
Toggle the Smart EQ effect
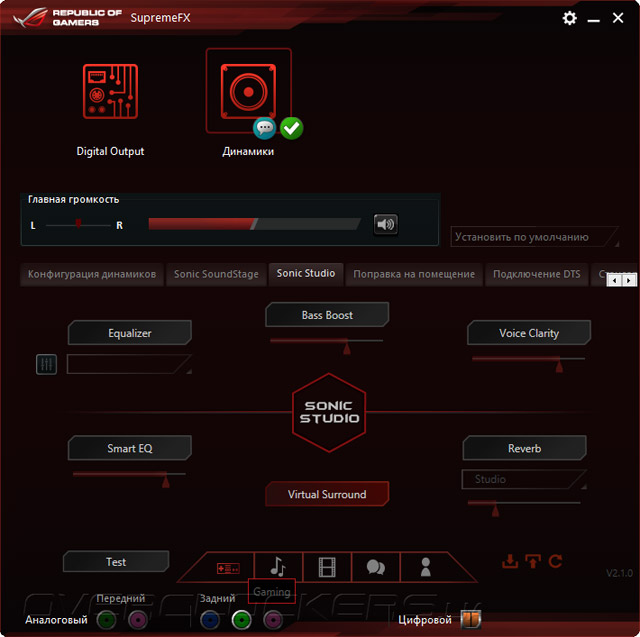click(130, 448)
